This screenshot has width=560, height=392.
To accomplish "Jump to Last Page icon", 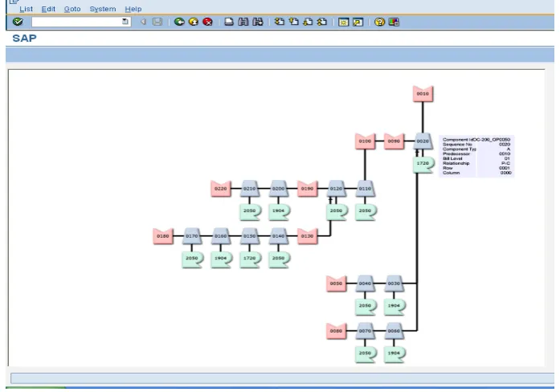I will pyautogui.click(x=322, y=22).
